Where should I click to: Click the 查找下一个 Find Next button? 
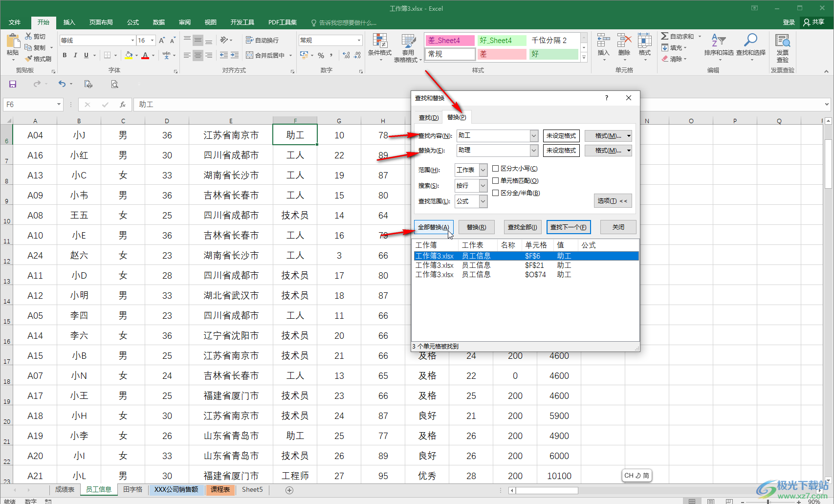click(x=569, y=227)
